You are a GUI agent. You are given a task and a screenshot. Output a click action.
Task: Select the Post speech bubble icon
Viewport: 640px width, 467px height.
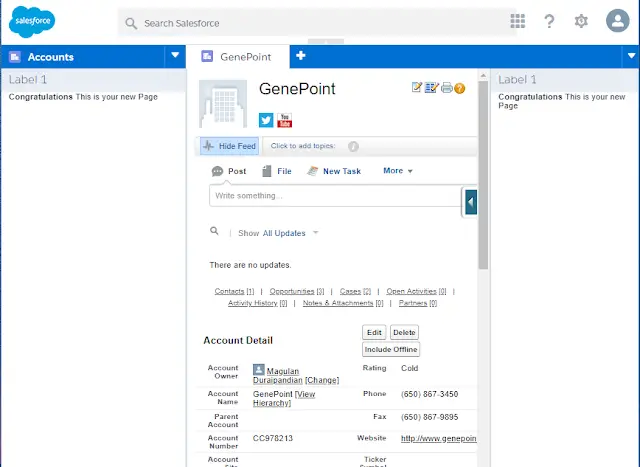click(217, 171)
